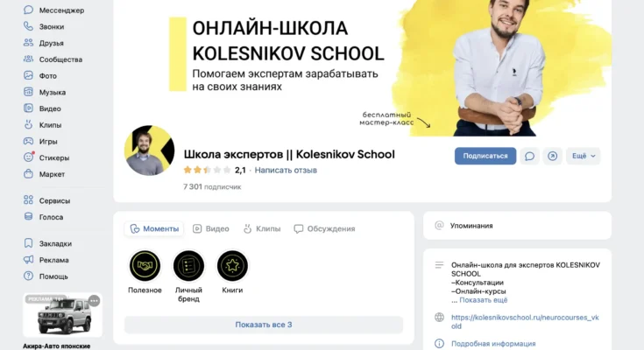This screenshot has height=350, width=644.
Task: Open Стикеры smiley icon
Action: click(x=28, y=157)
